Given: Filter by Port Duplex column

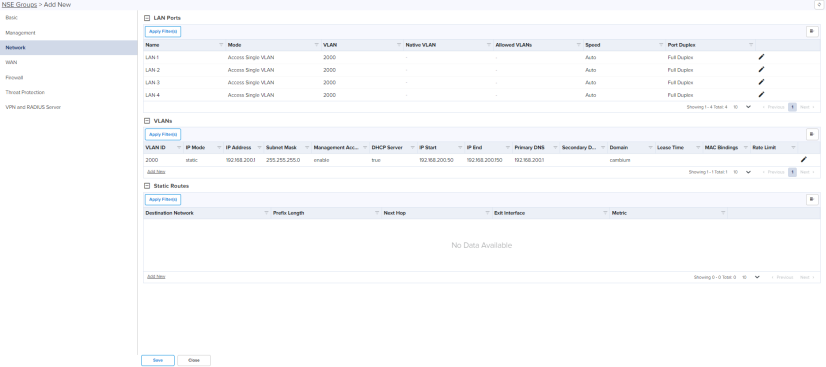Looking at the screenshot, I should (750, 45).
